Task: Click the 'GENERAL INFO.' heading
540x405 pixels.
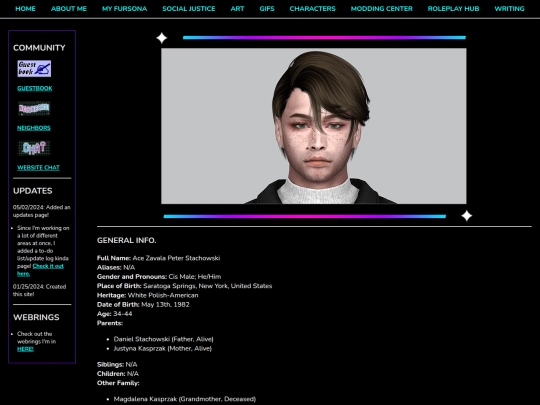Action: tap(127, 240)
